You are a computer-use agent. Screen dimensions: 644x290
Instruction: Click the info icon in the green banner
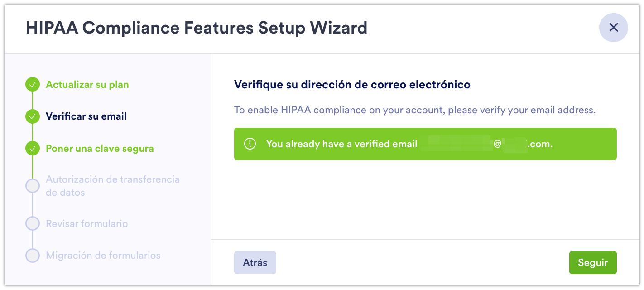click(x=250, y=144)
